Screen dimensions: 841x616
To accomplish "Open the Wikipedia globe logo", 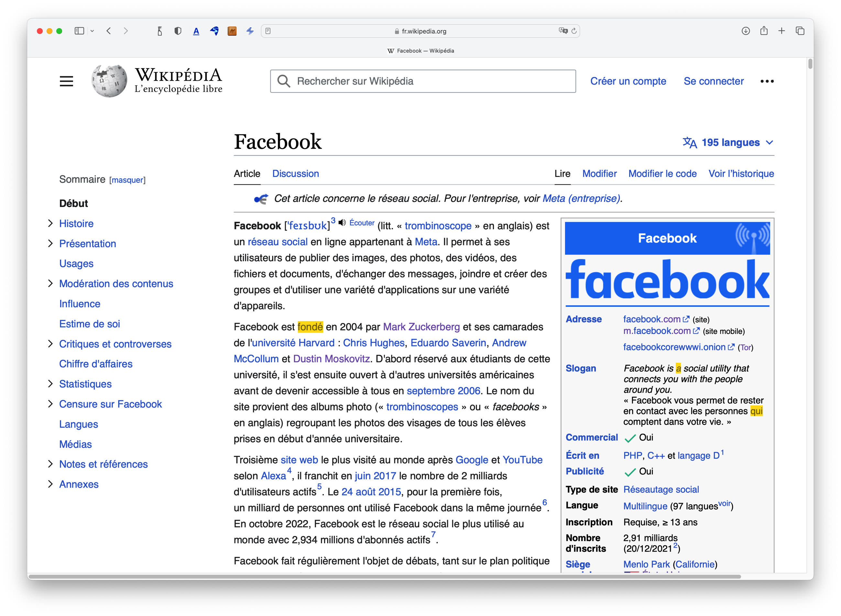I will coord(109,80).
